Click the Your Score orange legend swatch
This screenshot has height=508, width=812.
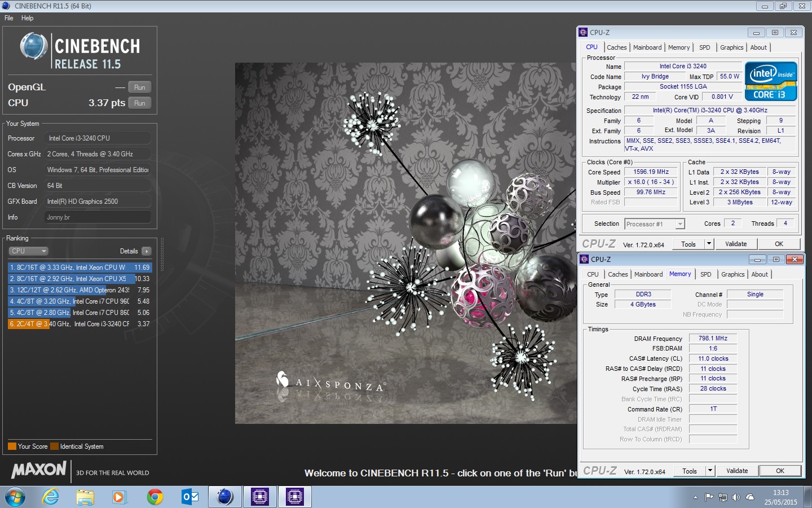click(12, 446)
